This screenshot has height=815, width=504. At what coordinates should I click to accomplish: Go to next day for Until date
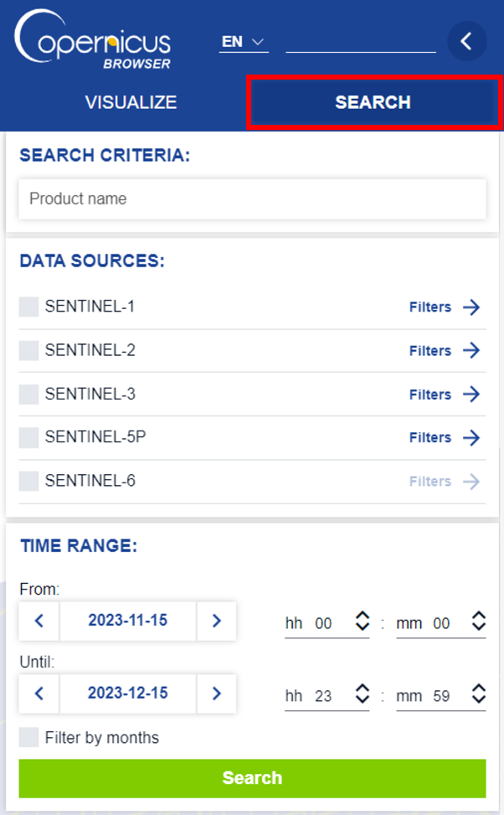pos(217,694)
